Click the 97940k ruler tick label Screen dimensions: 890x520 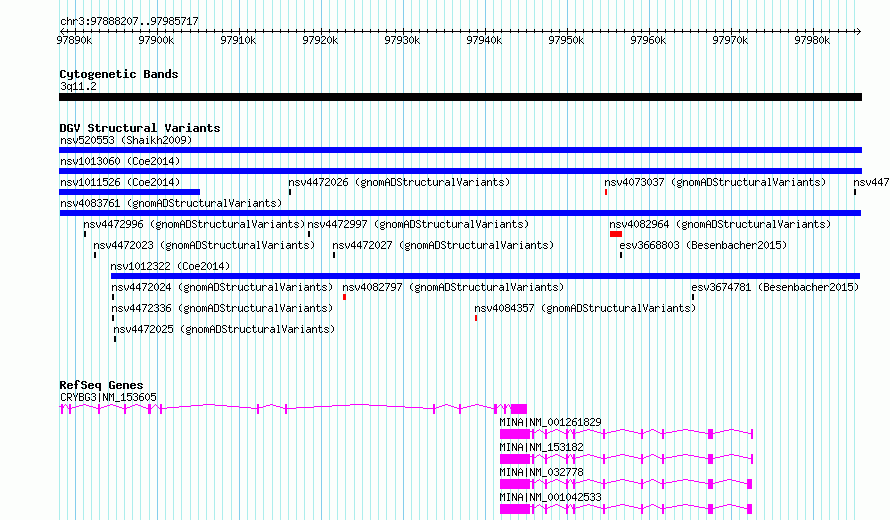pos(484,40)
